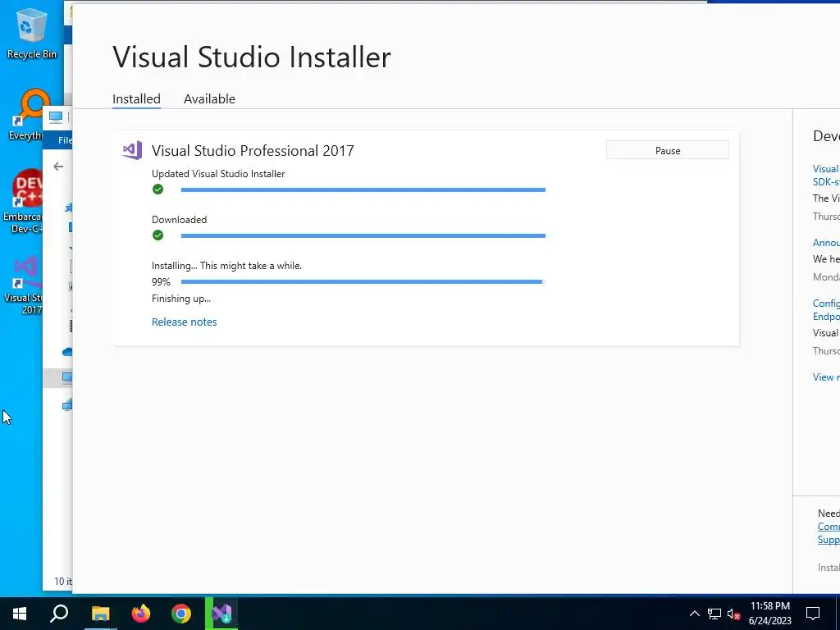Click the This PC icon in the File Explorer title bar
Screen dimensions: 840x630
click(x=56, y=116)
